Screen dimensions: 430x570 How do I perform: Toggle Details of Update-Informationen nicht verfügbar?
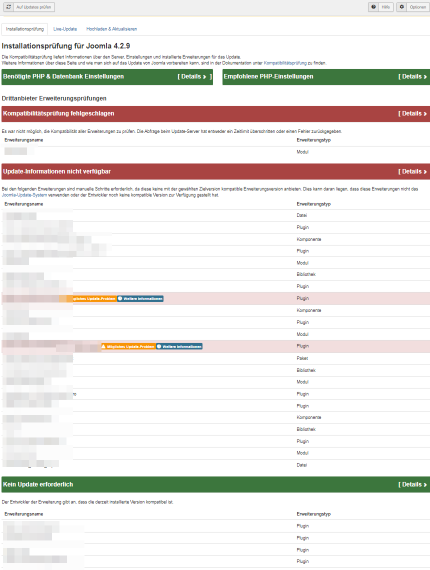pyautogui.click(x=413, y=172)
